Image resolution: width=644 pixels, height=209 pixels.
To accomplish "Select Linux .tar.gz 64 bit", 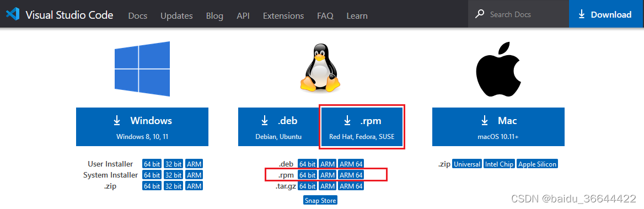I will (308, 186).
